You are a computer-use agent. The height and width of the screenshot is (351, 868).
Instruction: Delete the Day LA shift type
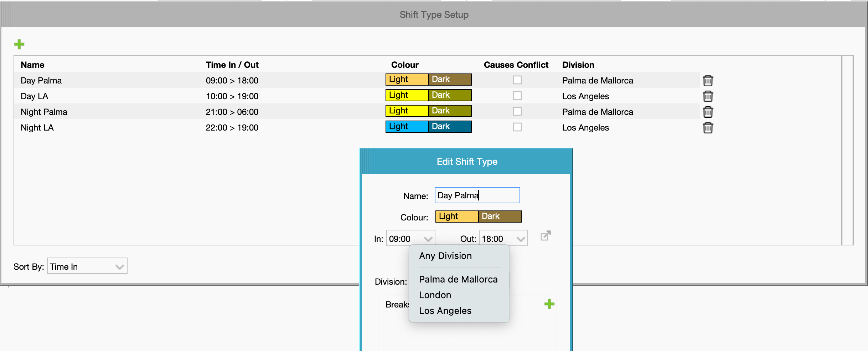[708, 96]
